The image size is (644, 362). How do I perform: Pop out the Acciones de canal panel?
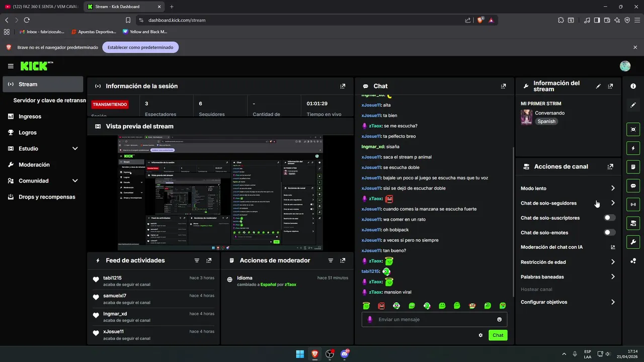click(610, 166)
